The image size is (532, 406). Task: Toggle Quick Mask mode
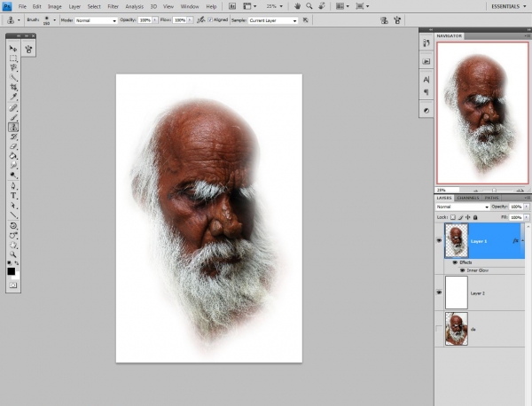coord(13,285)
